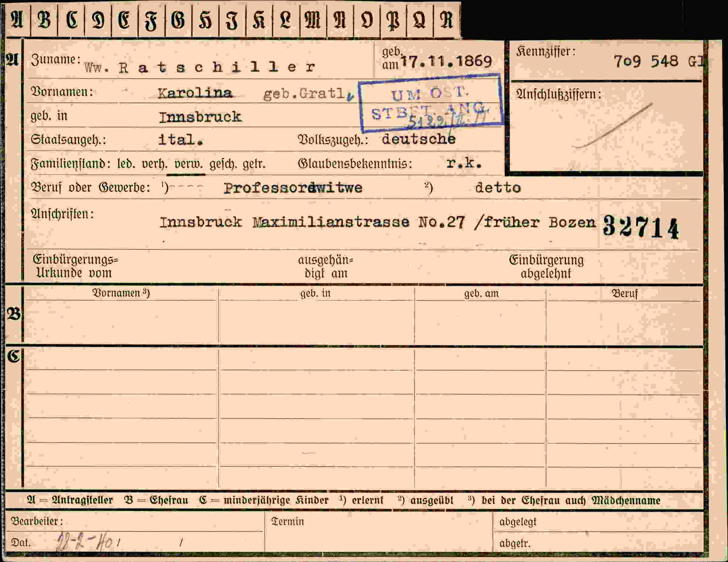Select the occupation "Professorswitwe"

pyautogui.click(x=293, y=188)
